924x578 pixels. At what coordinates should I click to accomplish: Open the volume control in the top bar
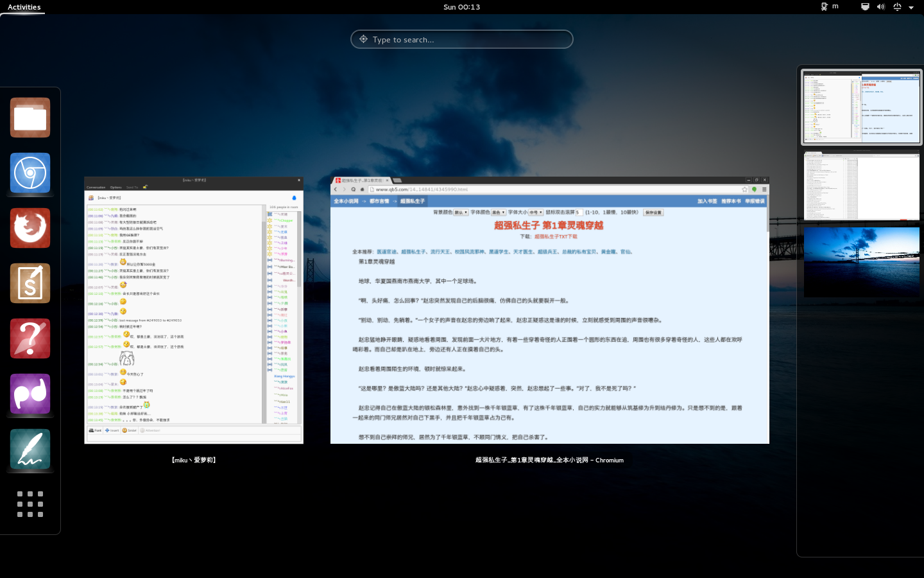[x=880, y=6]
